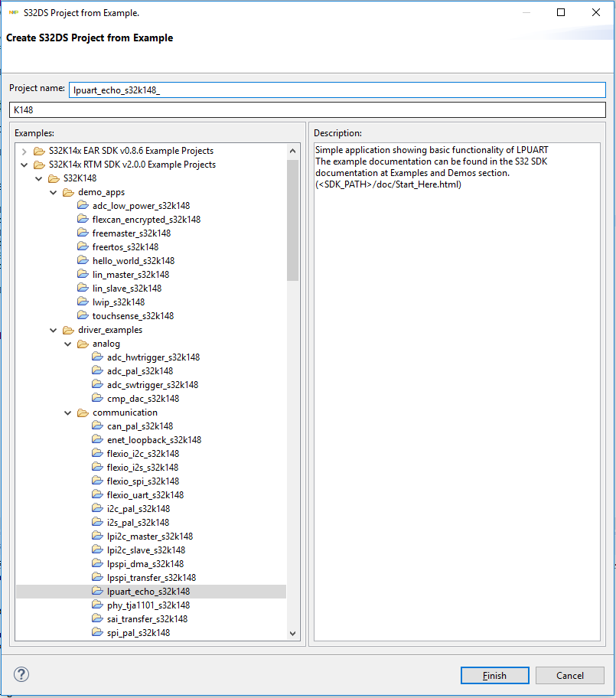Image resolution: width=616 pixels, height=698 pixels.
Task: Click folder icon of hello_world_s32k148
Action: 83,260
